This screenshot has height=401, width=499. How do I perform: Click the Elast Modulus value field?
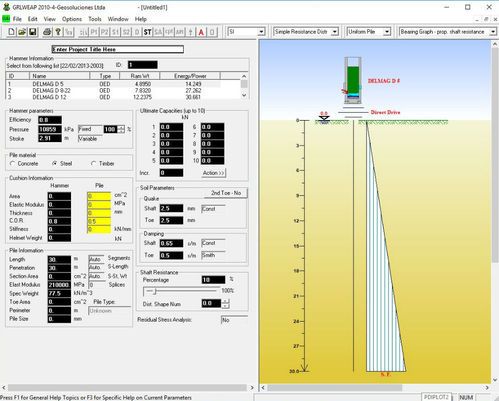pyautogui.click(x=59, y=285)
